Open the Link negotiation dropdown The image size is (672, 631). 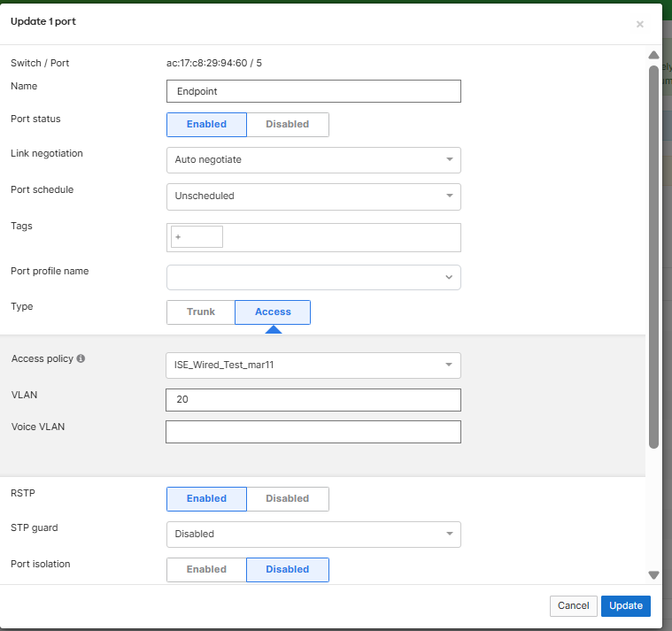pyautogui.click(x=313, y=160)
